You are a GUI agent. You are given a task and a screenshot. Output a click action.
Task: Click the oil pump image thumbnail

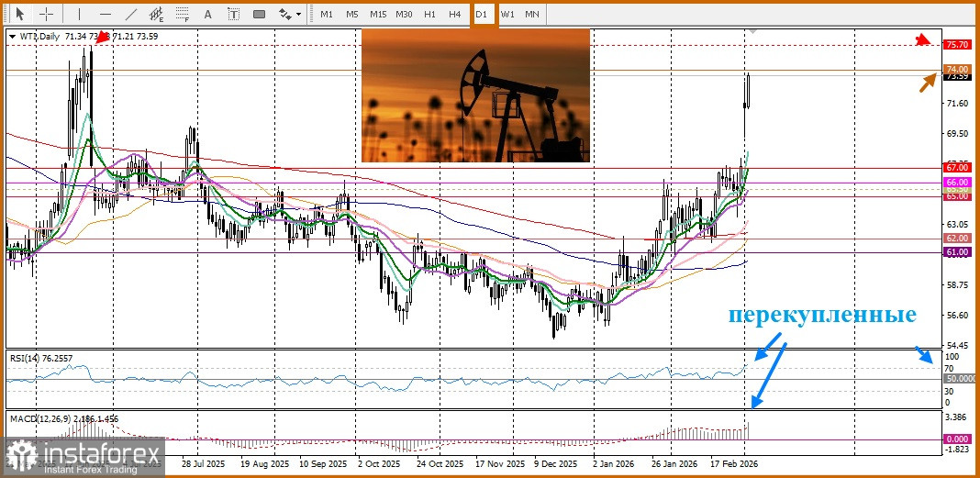coord(475,95)
